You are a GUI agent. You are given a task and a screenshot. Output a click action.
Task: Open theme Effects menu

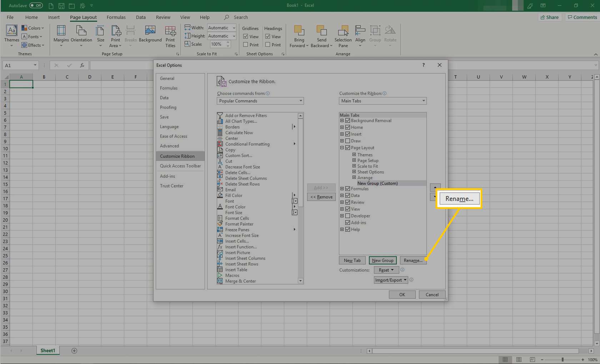click(33, 45)
